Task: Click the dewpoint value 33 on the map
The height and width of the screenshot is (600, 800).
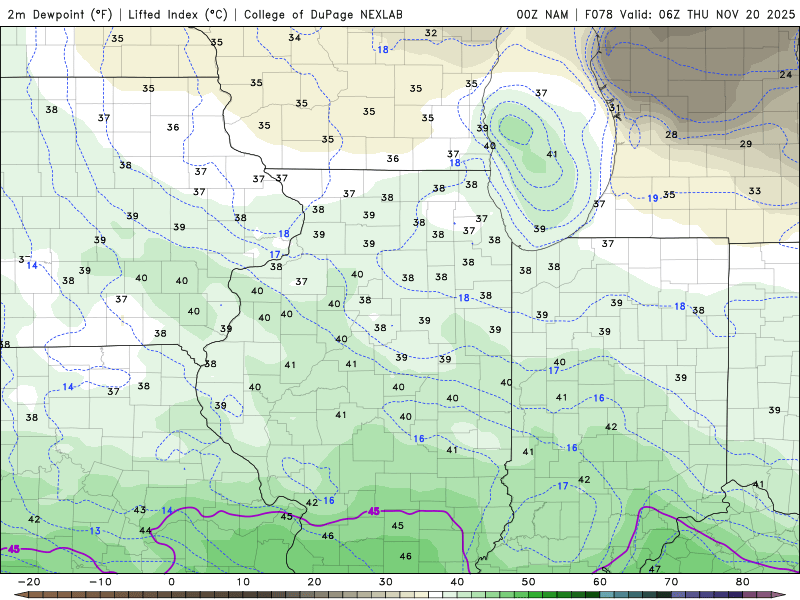Action: [x=755, y=191]
